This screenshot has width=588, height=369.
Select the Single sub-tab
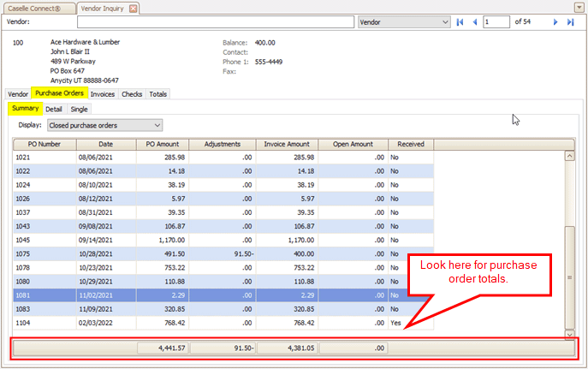[79, 110]
